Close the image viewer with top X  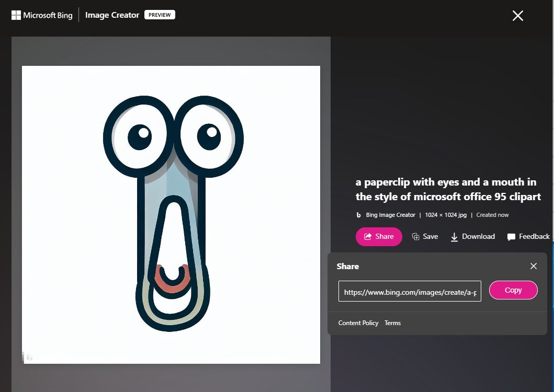tap(517, 16)
